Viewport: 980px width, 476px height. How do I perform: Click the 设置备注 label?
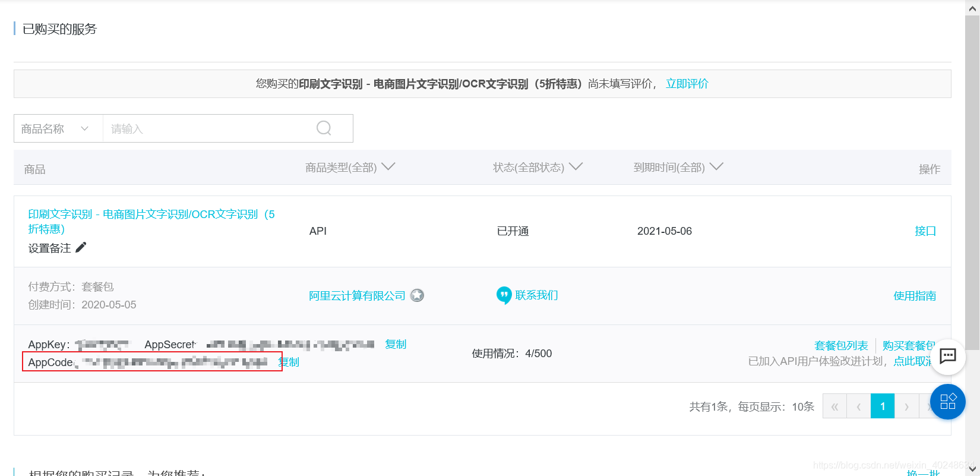pos(50,248)
